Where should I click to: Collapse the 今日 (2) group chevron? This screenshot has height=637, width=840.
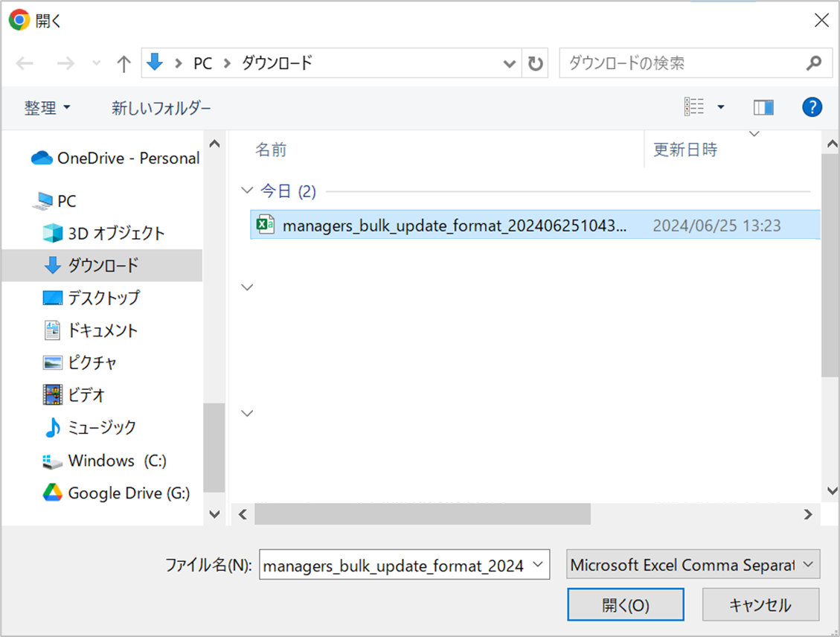(248, 191)
